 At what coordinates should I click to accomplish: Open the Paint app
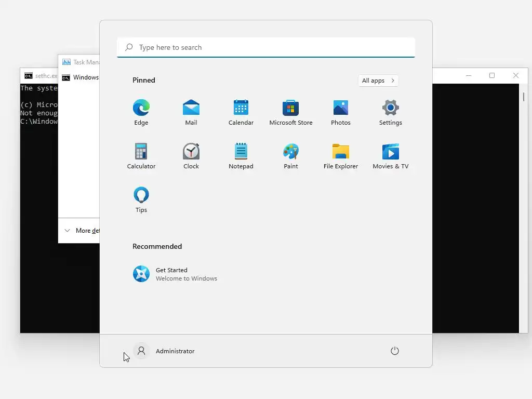pyautogui.click(x=291, y=156)
